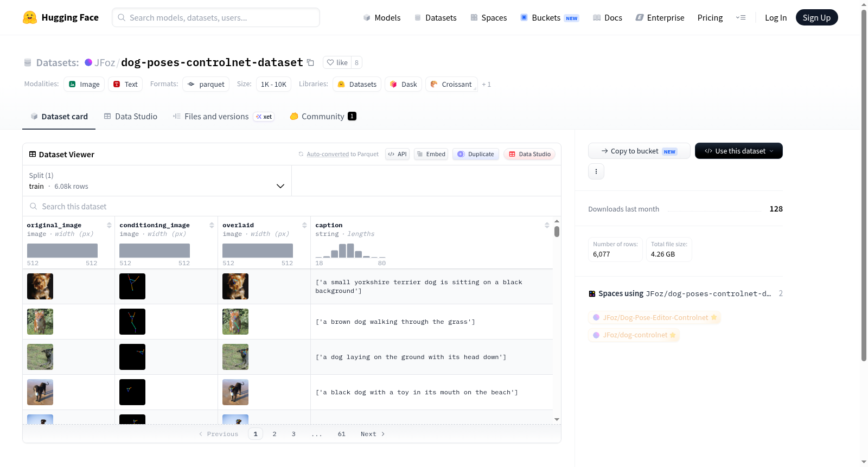Open Use this dataset dropdown
The width and height of the screenshot is (868, 467).
(x=739, y=151)
